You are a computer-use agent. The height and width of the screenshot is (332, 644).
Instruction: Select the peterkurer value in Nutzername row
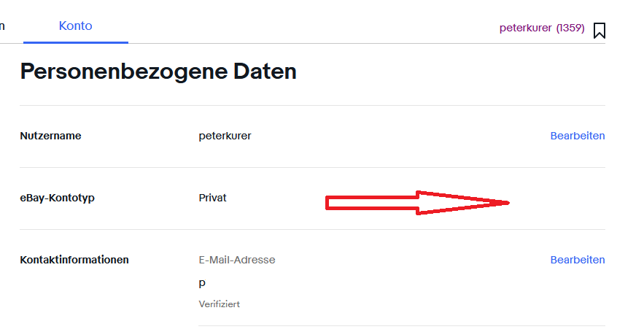coord(225,136)
